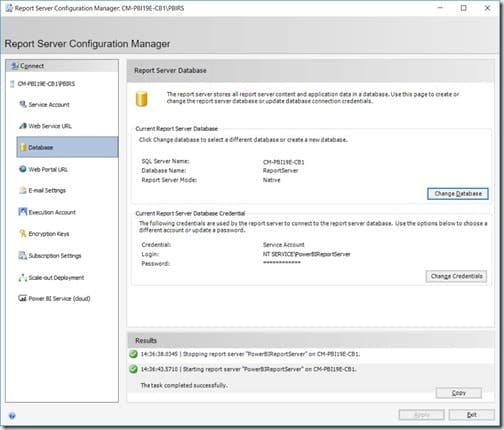Viewport: 504px width, 430px height.
Task: Click the green check for Stopping report server
Action: (x=133, y=354)
